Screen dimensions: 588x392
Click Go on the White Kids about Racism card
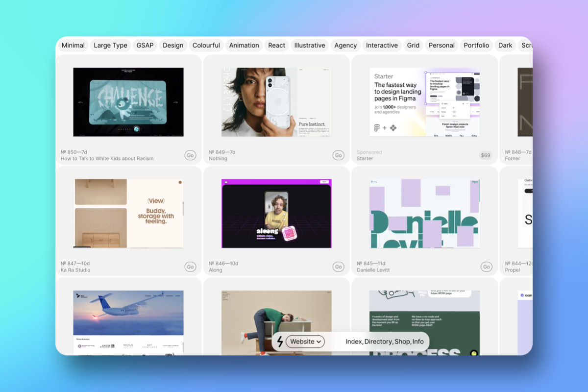(x=190, y=155)
